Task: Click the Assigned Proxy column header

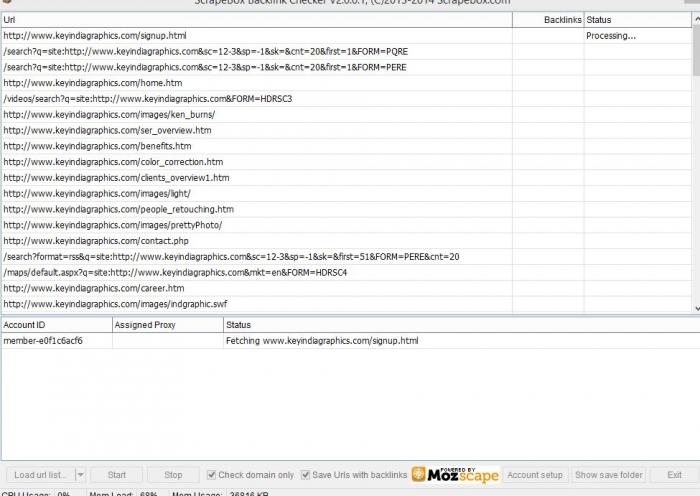Action: [168, 325]
